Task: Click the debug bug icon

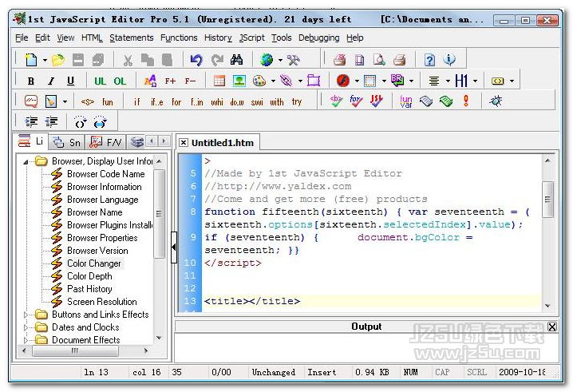Action: (x=496, y=101)
